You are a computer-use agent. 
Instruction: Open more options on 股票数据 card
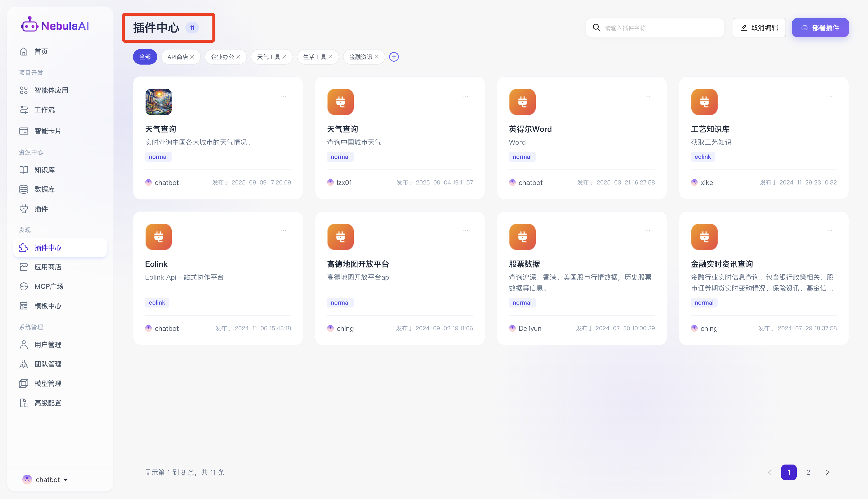pos(647,231)
